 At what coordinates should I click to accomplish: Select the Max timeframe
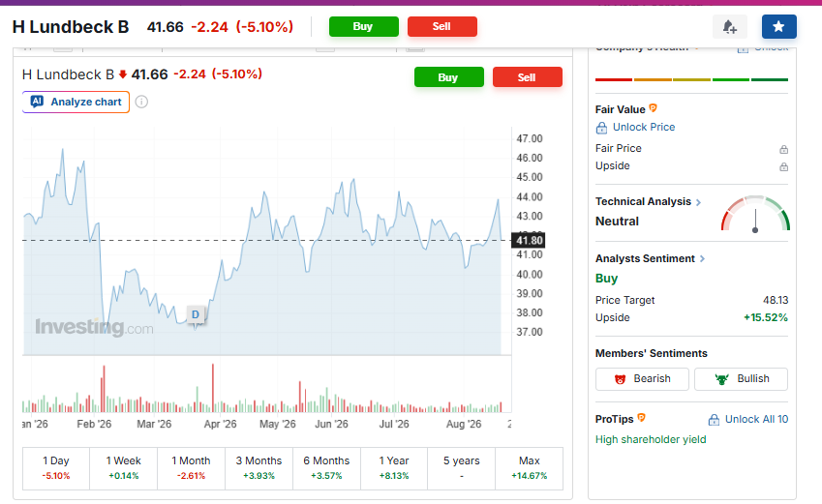click(529, 468)
